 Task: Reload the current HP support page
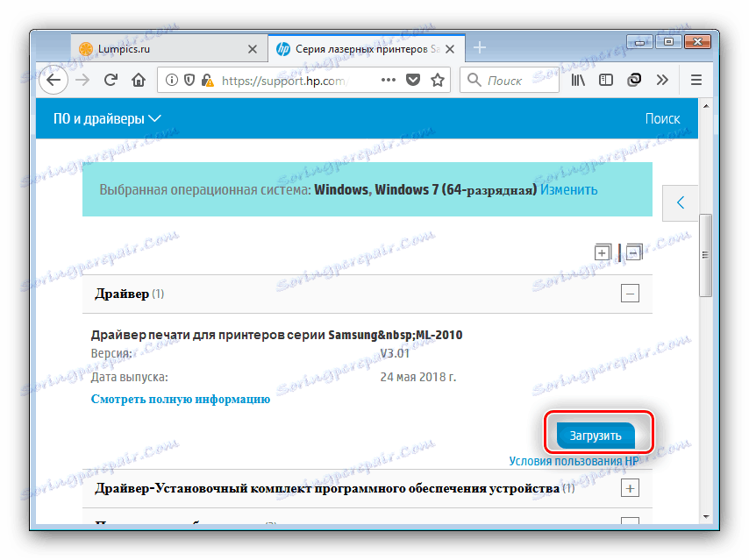(x=111, y=80)
